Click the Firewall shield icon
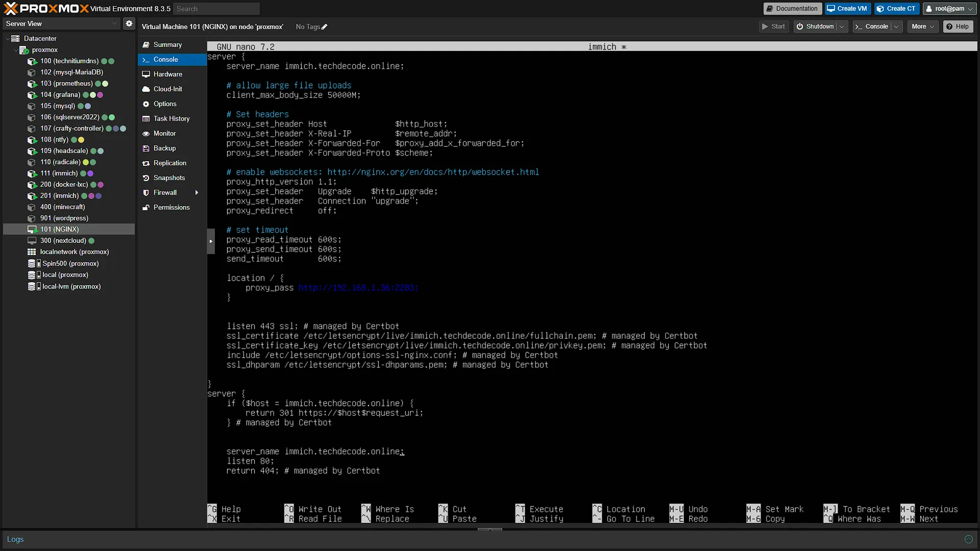 [x=146, y=193]
